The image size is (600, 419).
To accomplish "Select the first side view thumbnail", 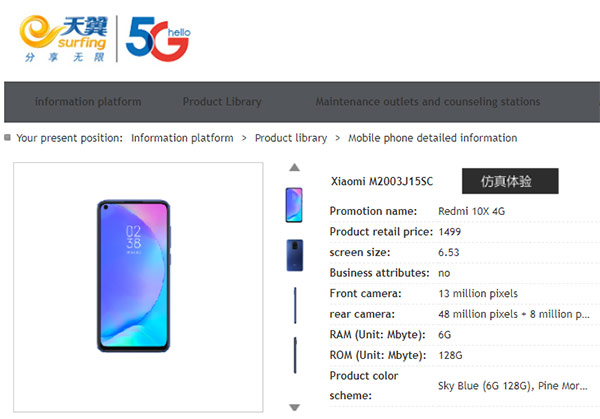I will point(295,305).
